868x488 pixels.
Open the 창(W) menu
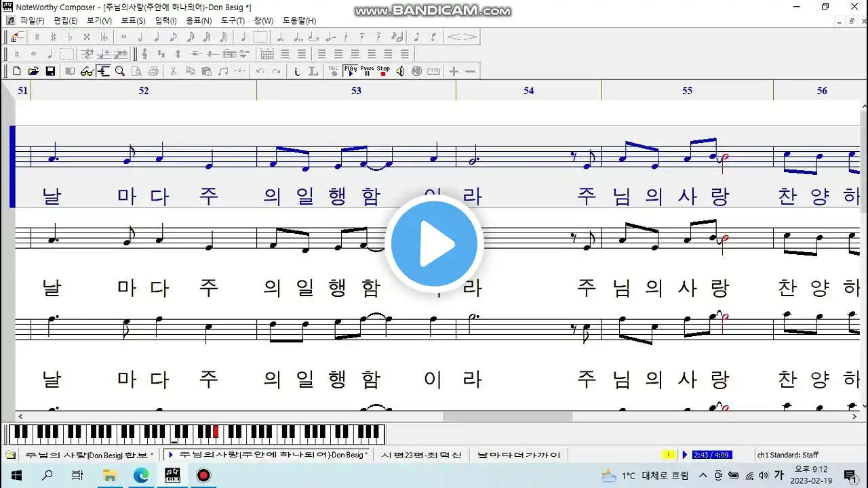coord(264,21)
